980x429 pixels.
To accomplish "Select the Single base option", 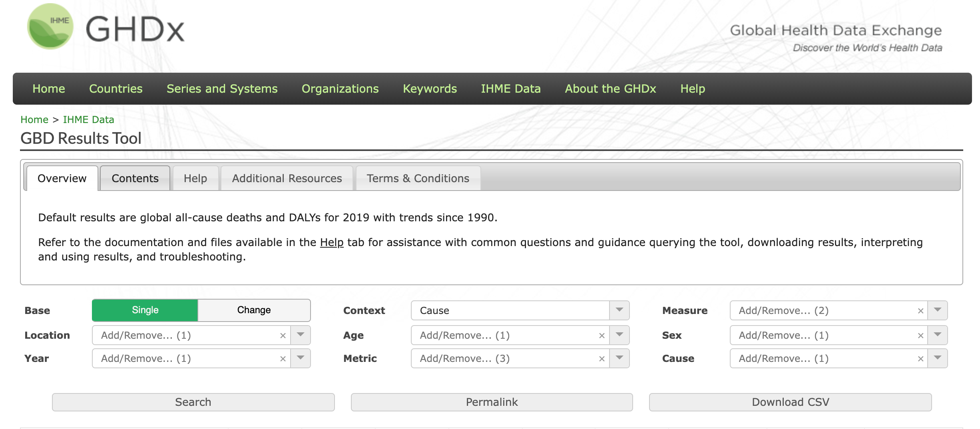I will [145, 310].
